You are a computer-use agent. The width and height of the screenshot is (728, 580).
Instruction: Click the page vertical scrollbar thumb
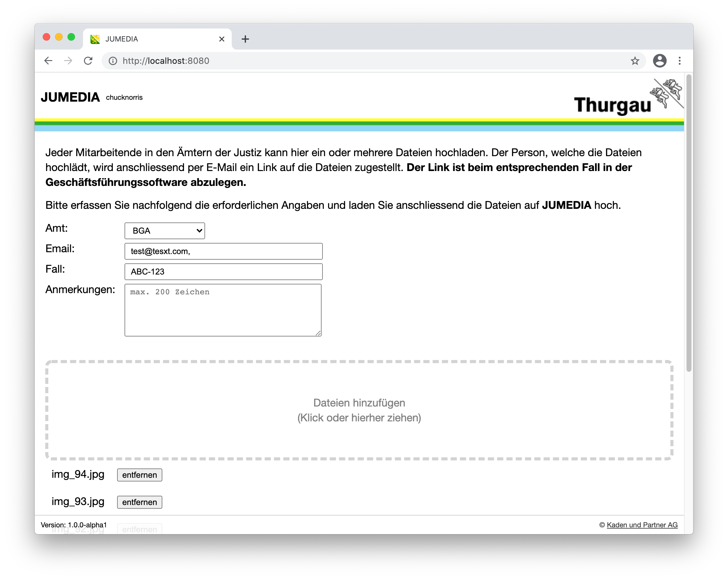click(x=689, y=223)
